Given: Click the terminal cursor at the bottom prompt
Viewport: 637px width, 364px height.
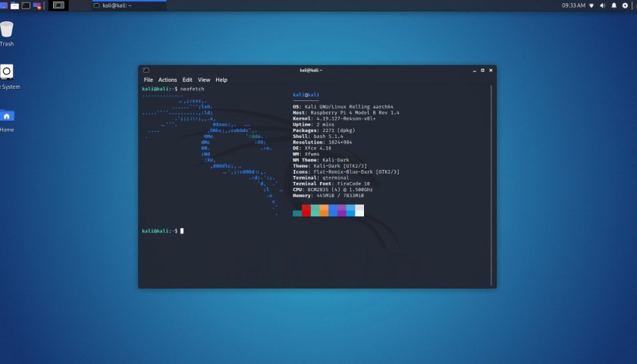Looking at the screenshot, I should coord(182,231).
